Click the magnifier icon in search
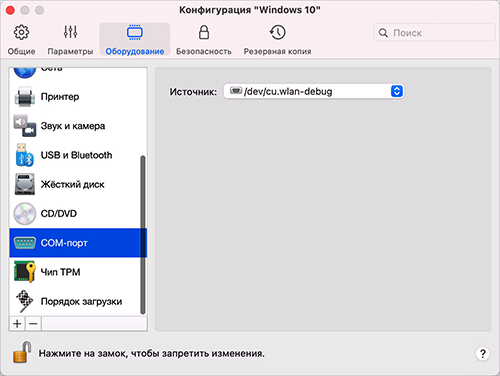The width and height of the screenshot is (500, 376). point(383,33)
